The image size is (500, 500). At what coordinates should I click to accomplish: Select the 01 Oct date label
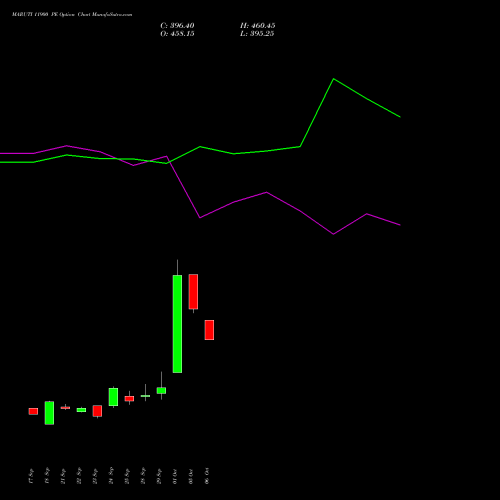(x=175, y=476)
